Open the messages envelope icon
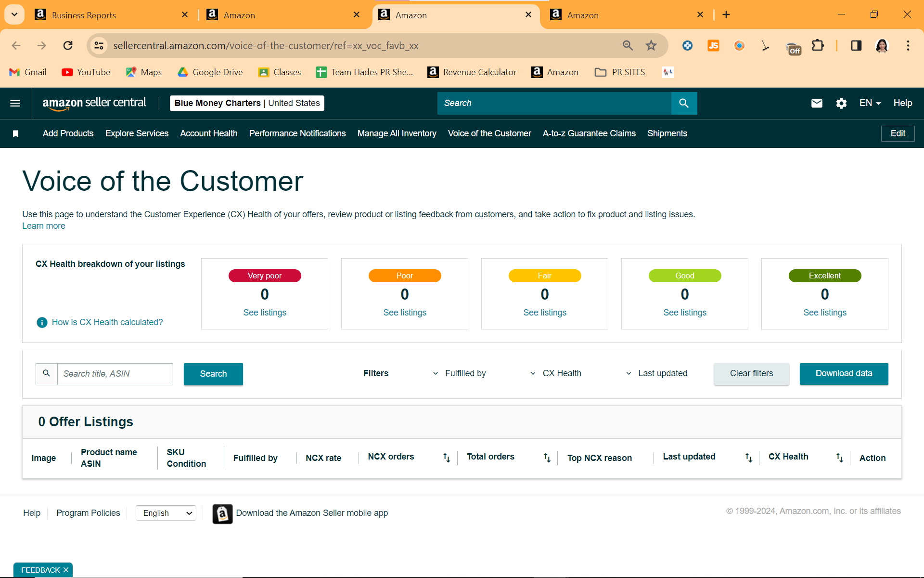 click(x=817, y=103)
